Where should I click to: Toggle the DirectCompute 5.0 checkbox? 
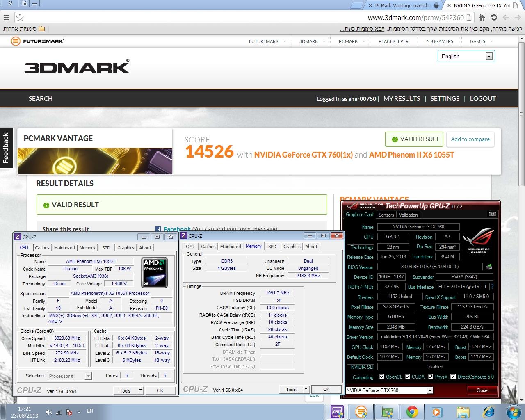[453, 377]
